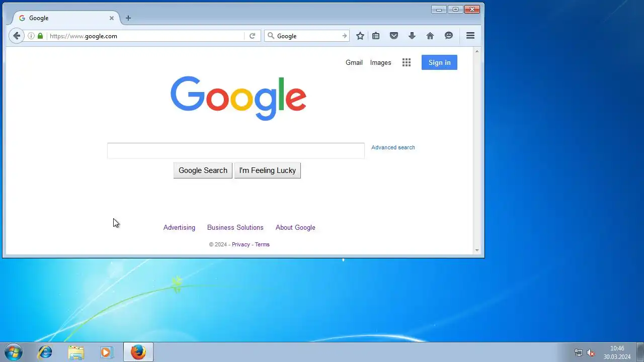Close the Google tab
Image resolution: width=644 pixels, height=362 pixels.
click(x=112, y=18)
